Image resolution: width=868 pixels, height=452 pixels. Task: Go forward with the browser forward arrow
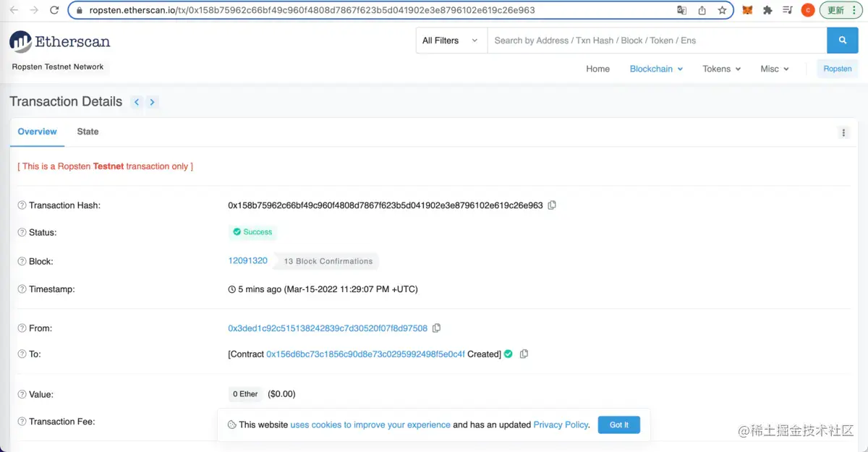34,10
